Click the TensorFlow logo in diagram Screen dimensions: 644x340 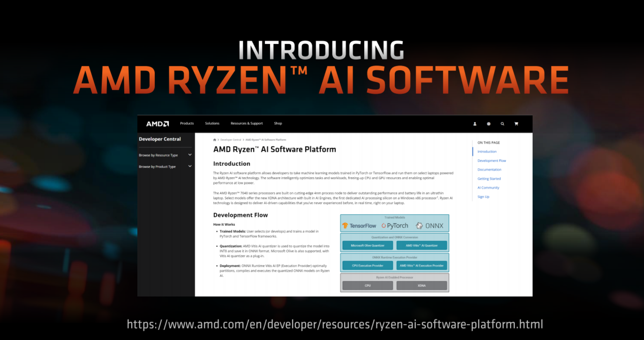click(359, 226)
